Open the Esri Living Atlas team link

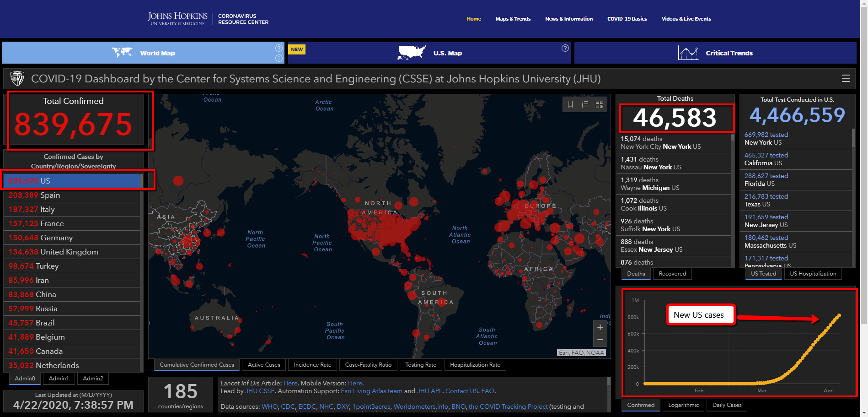point(371,391)
